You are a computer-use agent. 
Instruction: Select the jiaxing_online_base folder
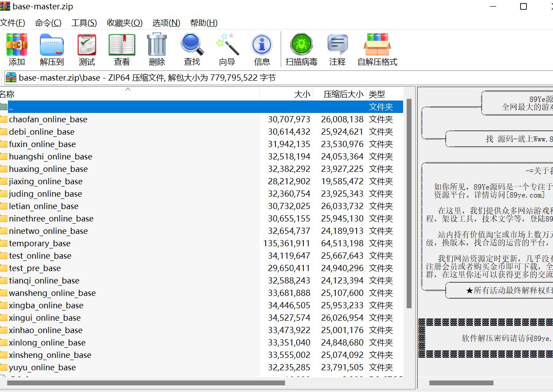[x=201, y=181]
